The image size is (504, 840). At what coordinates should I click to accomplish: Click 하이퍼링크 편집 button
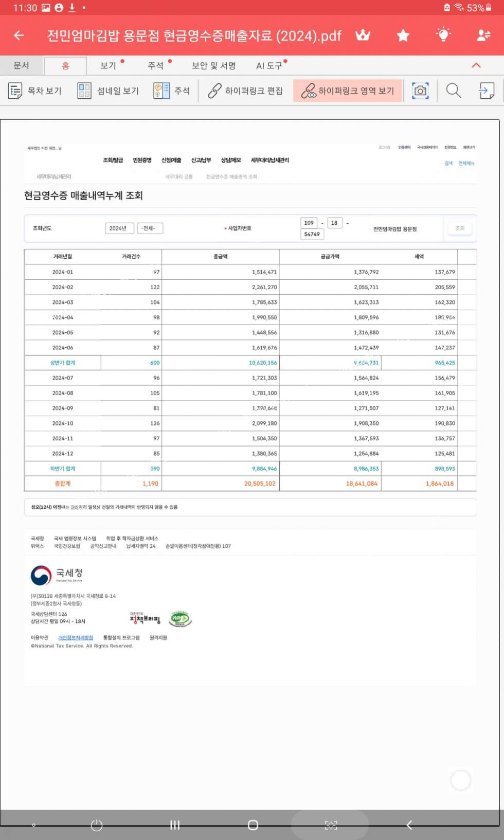point(245,91)
